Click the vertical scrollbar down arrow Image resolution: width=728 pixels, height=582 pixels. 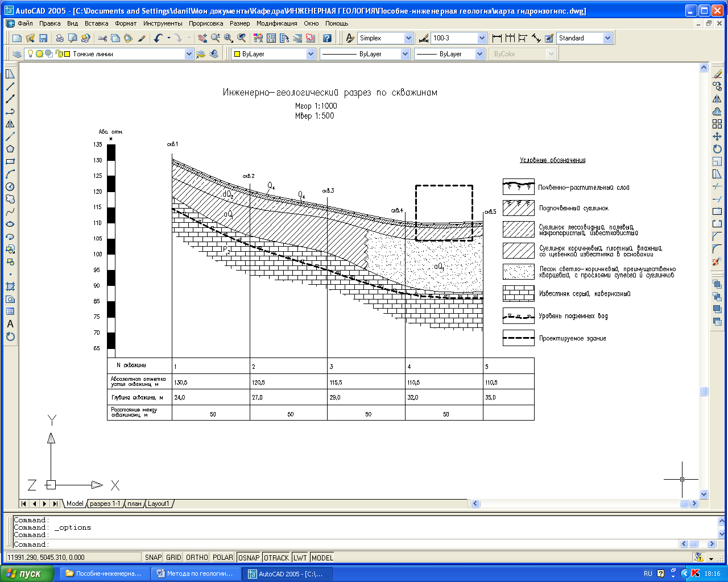click(704, 494)
